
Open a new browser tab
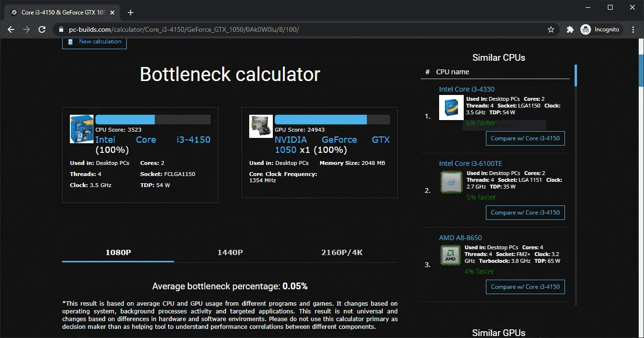(x=131, y=13)
